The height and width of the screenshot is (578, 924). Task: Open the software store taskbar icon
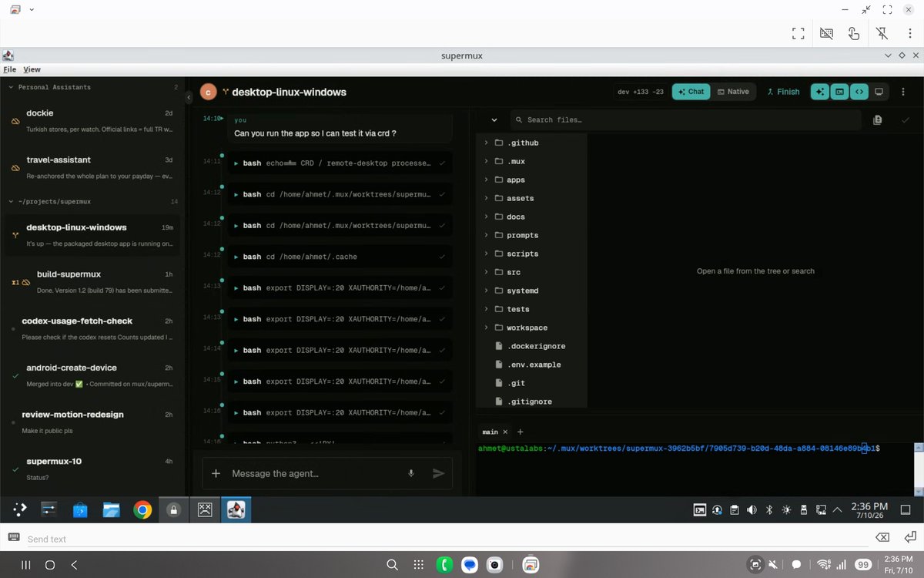click(79, 509)
